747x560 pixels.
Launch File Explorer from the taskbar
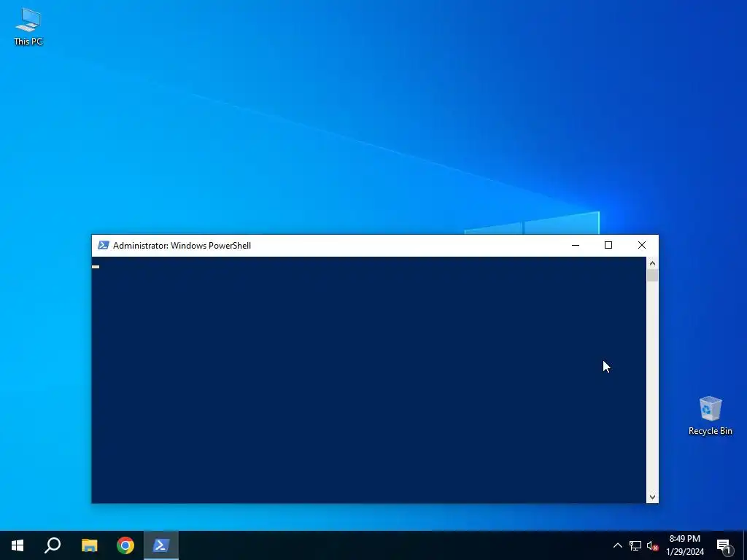(89, 545)
